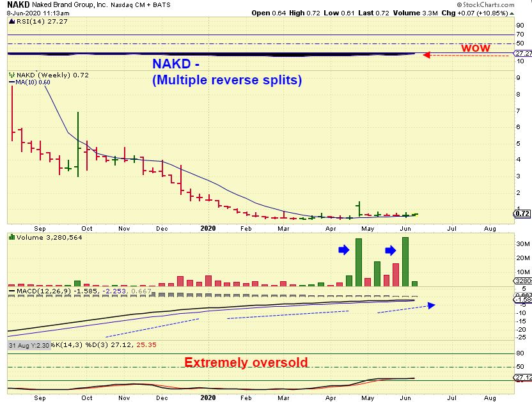Click the 2020 label on the bottom stochastic axis
This screenshot has height=402, width=532.
click(x=208, y=398)
